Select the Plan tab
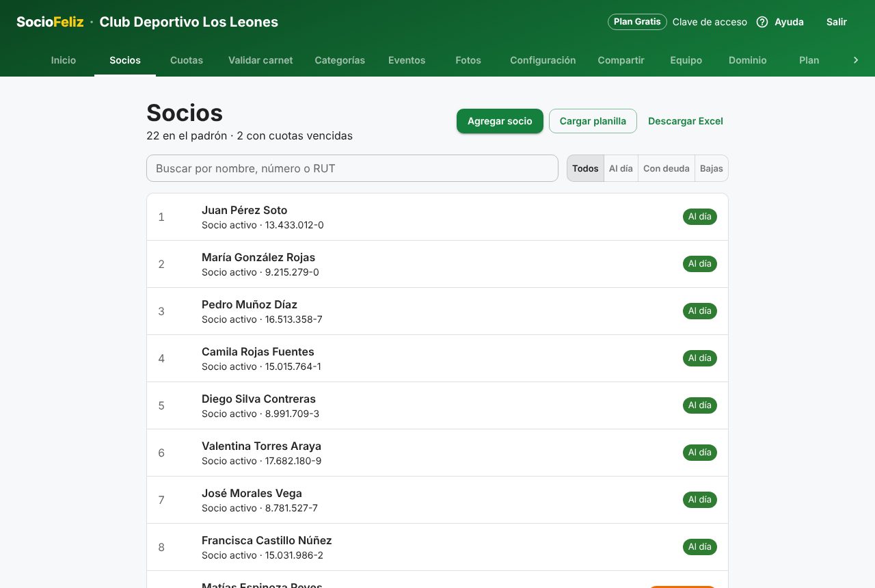 tap(809, 60)
